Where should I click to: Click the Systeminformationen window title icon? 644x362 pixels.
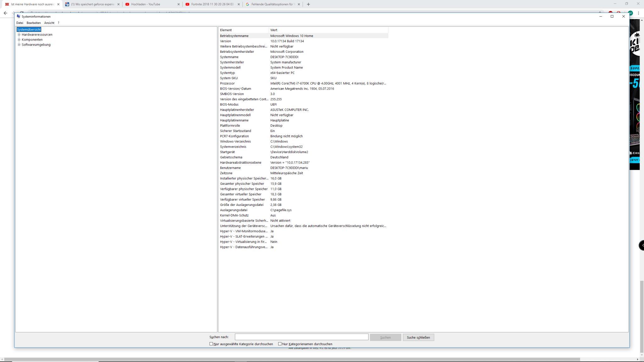click(x=19, y=16)
